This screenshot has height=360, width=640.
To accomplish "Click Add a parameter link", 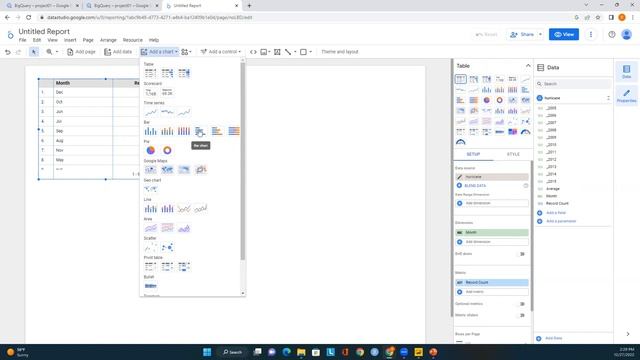I will (x=561, y=221).
